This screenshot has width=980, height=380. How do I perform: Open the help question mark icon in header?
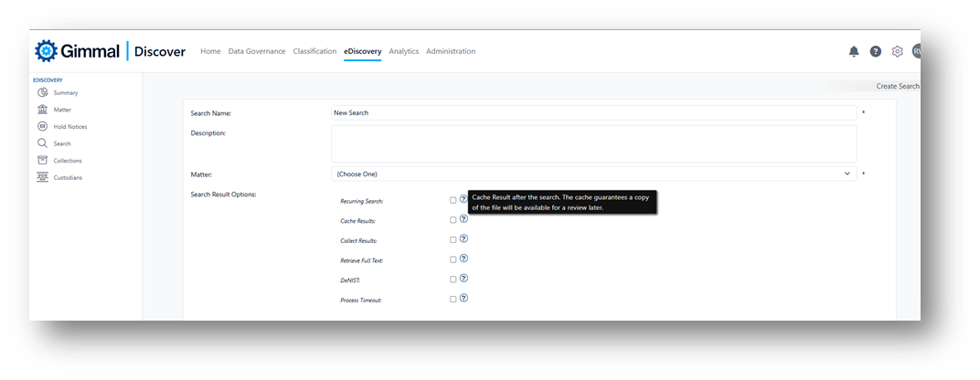(x=876, y=52)
